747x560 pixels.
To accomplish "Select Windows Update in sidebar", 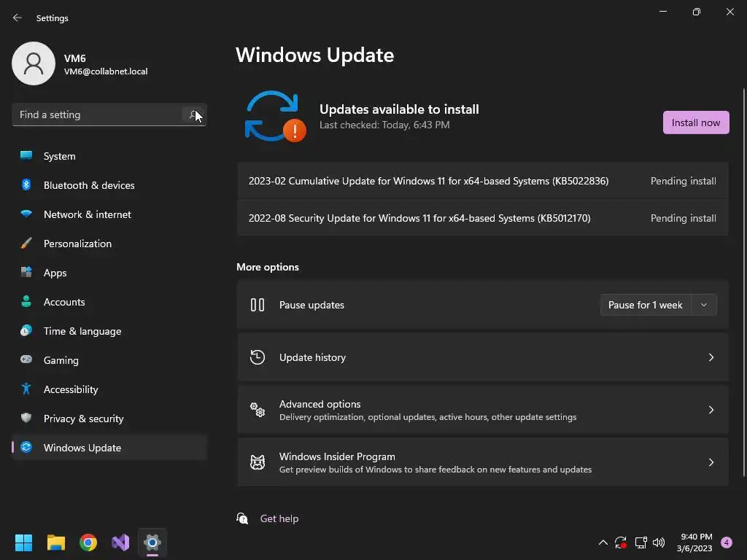I will (x=109, y=448).
